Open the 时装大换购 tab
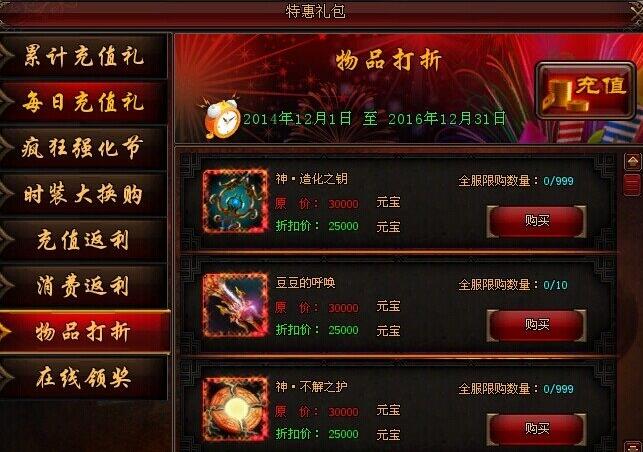The width and height of the screenshot is (643, 452). [84, 194]
